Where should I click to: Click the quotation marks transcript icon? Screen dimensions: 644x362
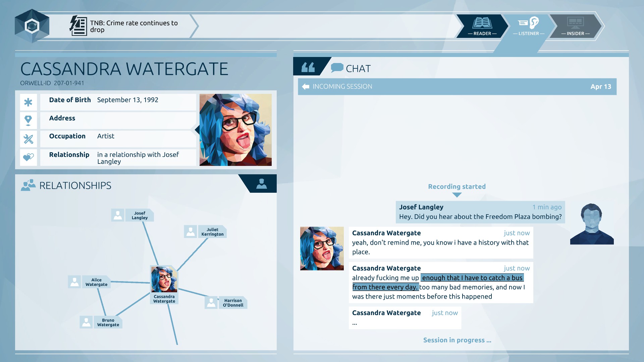[308, 67]
